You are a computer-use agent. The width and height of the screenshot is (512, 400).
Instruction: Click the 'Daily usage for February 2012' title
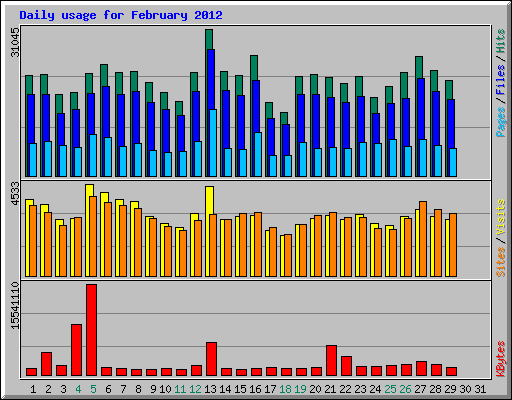click(x=121, y=15)
